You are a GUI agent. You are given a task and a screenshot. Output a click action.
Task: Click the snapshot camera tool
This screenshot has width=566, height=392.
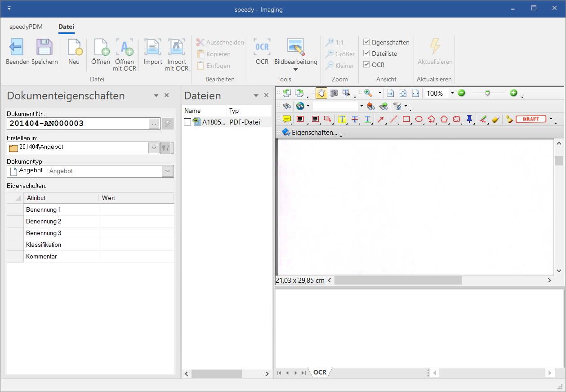pos(334,93)
